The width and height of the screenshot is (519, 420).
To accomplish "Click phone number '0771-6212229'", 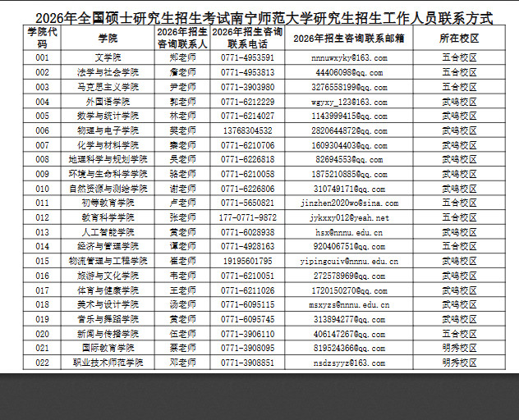I will [247, 102].
